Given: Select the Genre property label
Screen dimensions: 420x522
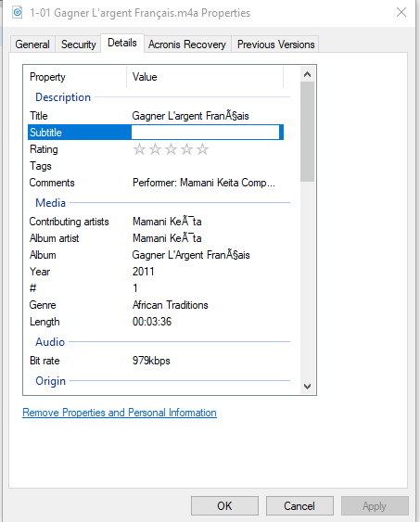Looking at the screenshot, I should click(43, 305).
